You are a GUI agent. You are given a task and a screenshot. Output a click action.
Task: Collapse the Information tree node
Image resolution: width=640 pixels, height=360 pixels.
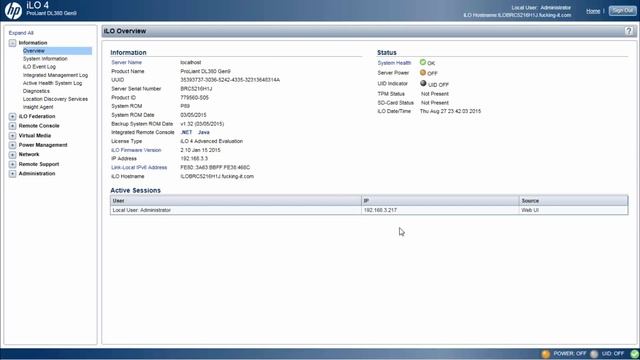[x=12, y=43]
